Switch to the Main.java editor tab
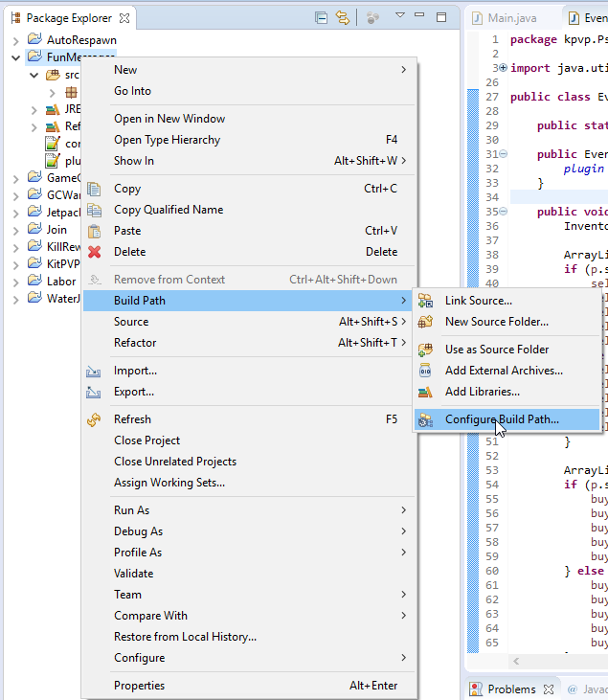 pyautogui.click(x=512, y=18)
